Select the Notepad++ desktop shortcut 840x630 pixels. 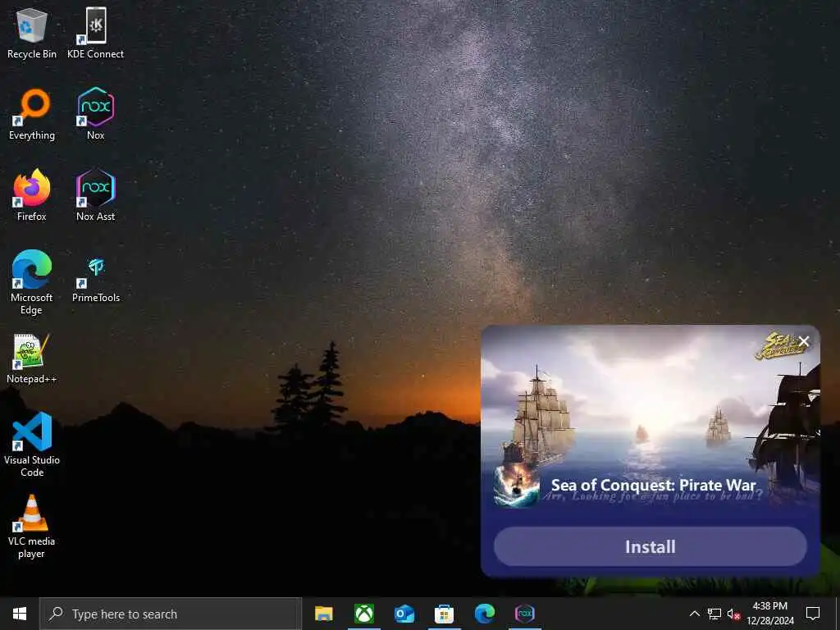point(32,359)
